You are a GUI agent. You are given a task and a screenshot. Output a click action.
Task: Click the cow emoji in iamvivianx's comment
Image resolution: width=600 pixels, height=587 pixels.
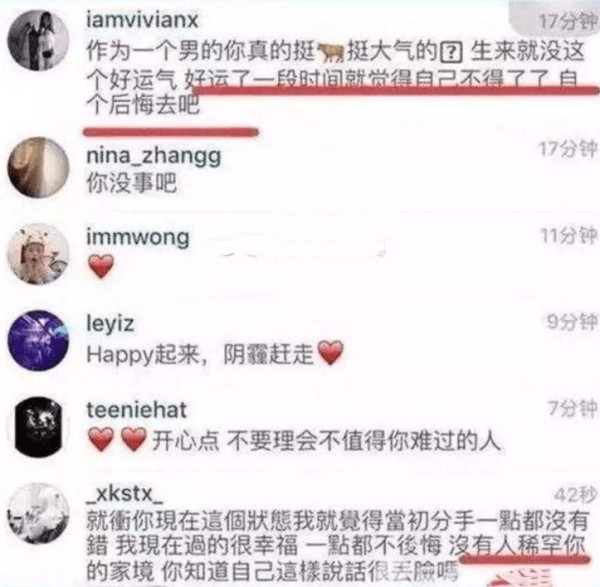331,53
